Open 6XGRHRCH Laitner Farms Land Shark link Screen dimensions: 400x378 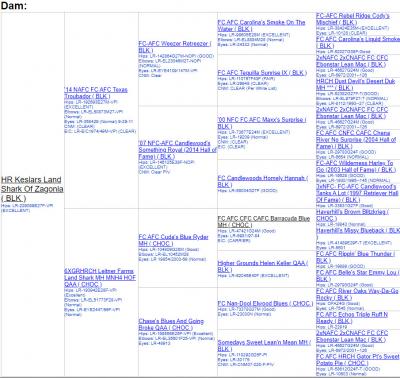click(100, 278)
